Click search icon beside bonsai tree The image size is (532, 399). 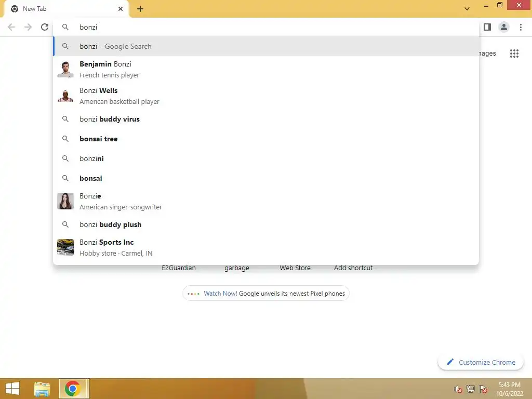click(65, 139)
